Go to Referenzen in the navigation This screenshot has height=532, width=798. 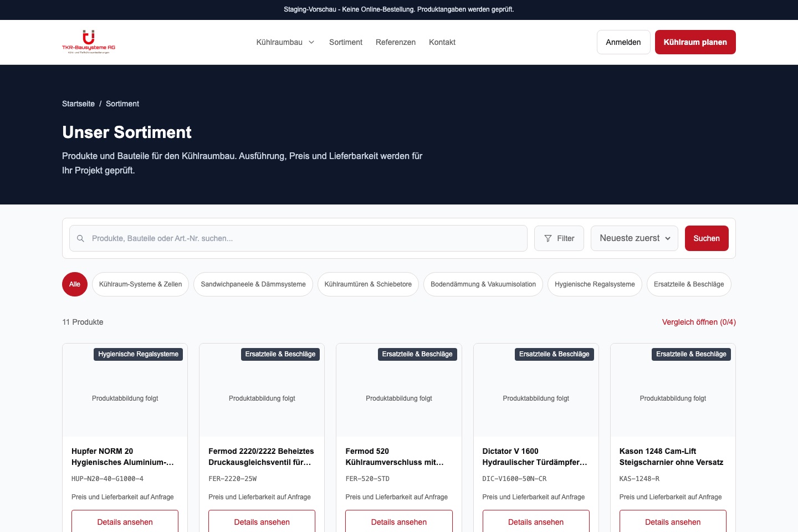(396, 42)
